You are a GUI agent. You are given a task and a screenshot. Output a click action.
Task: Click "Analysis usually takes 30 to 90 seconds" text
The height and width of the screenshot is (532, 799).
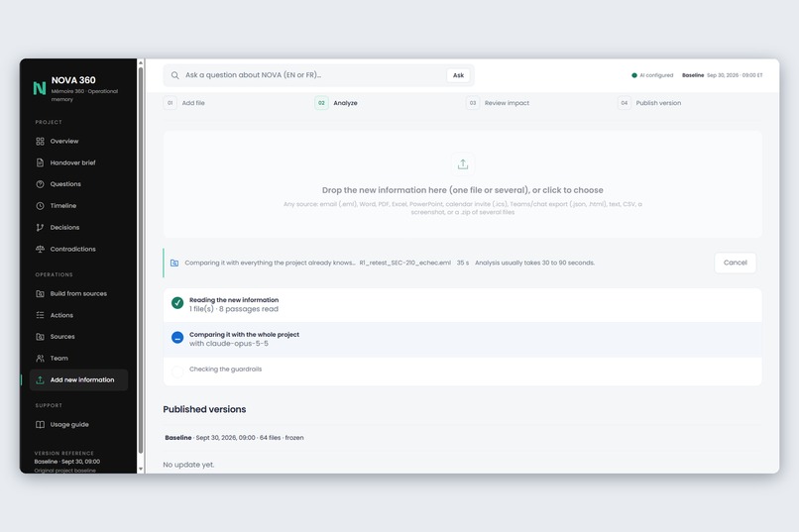click(x=534, y=263)
